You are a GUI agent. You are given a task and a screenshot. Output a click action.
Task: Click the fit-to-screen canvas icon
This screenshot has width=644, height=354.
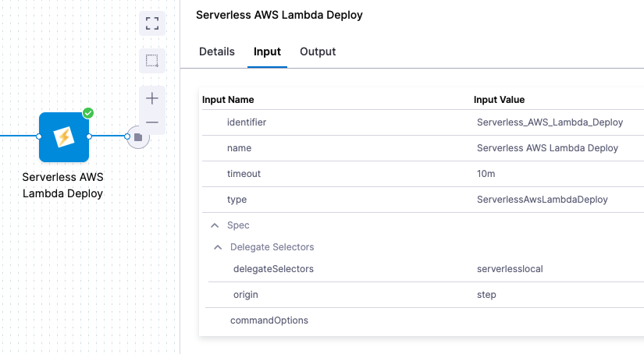click(x=152, y=23)
